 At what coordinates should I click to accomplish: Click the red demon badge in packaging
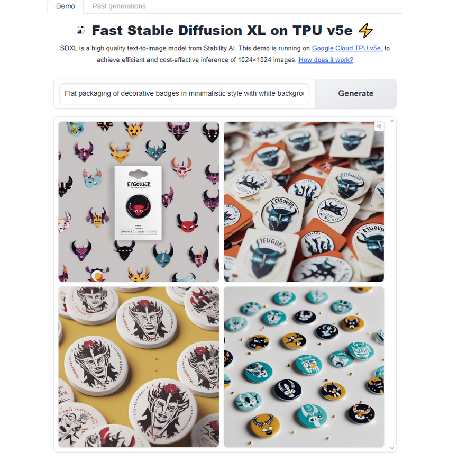138,206
